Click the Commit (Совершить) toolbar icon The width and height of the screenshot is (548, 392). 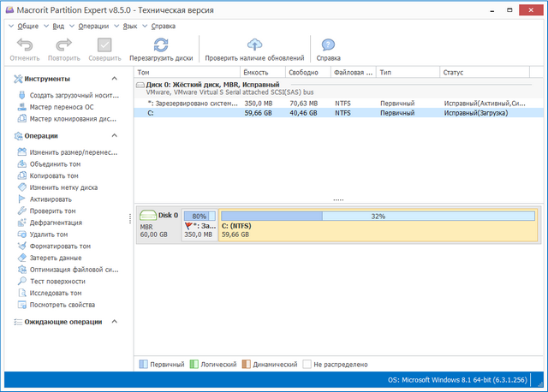tap(104, 45)
